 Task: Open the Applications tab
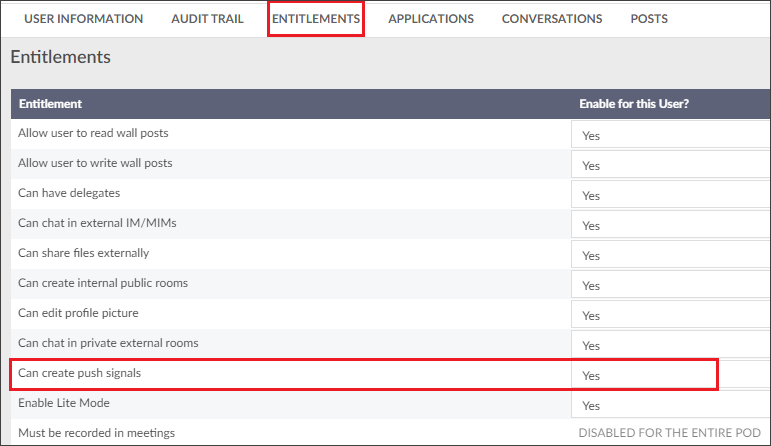431,19
